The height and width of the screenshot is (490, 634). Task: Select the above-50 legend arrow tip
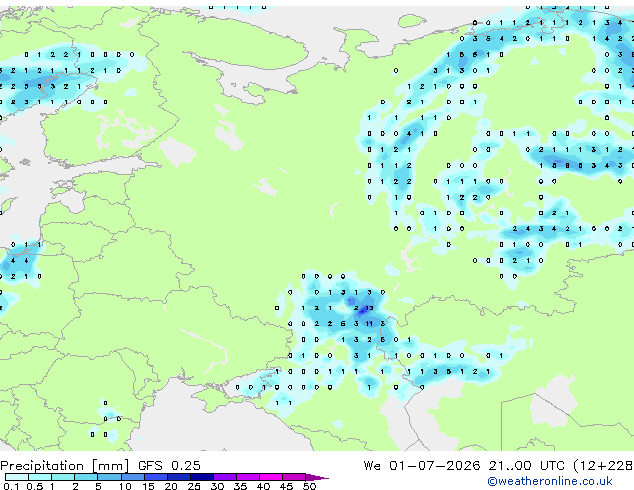[x=317, y=477]
